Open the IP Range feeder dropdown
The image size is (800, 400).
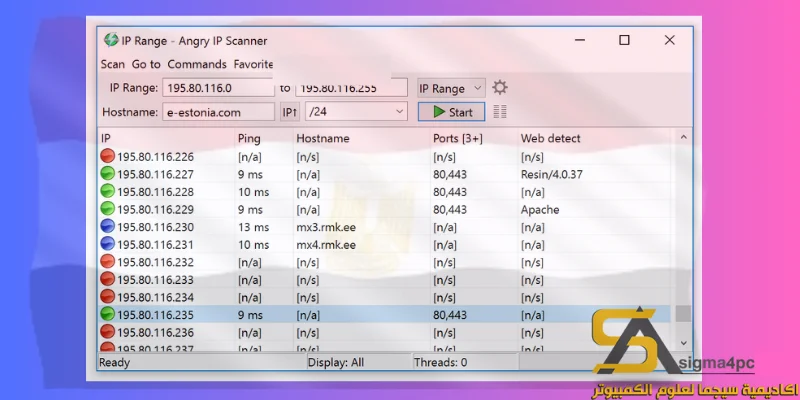pos(451,88)
